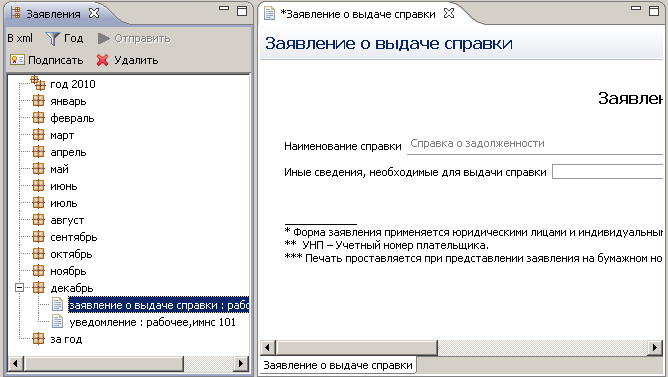Select the май month label
Screen dimensions: 668x377
point(59,169)
